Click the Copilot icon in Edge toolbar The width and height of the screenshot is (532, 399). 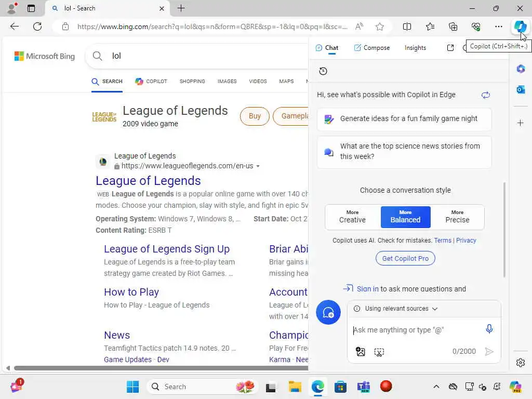[x=520, y=26]
